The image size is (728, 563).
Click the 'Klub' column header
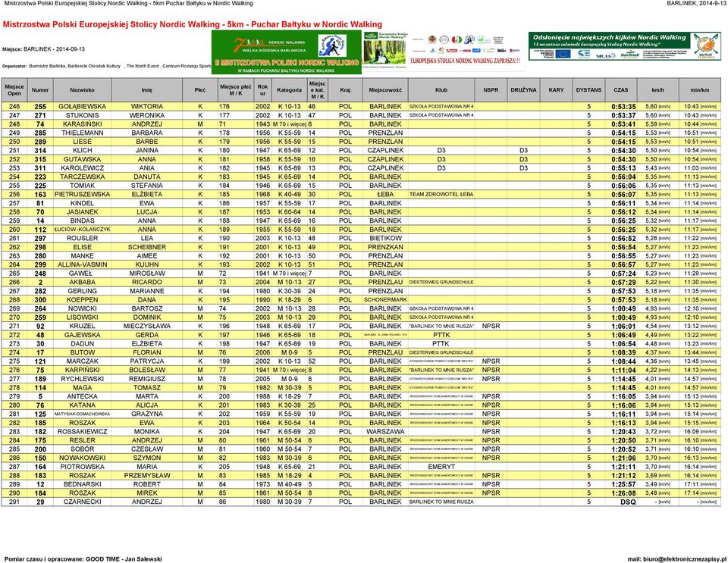pos(441,90)
